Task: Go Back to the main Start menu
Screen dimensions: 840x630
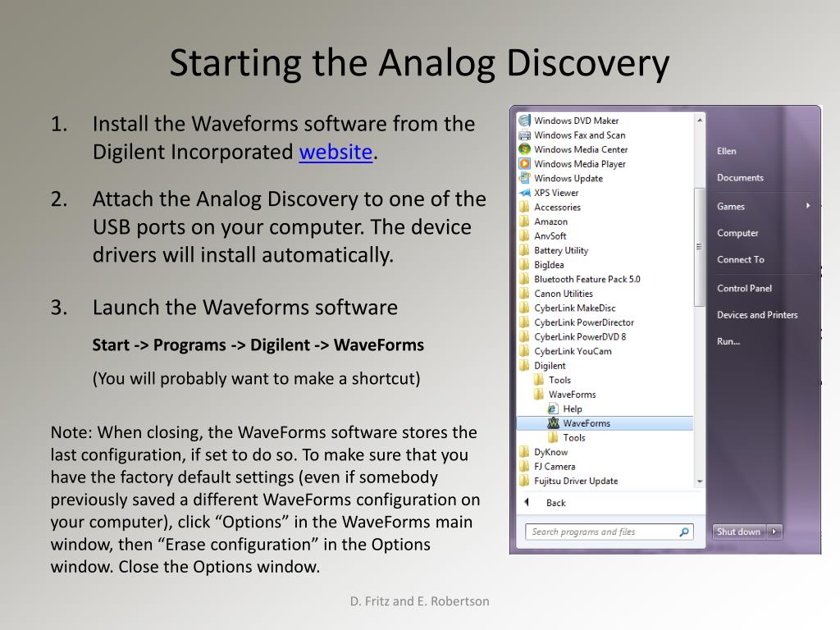Action: [x=555, y=503]
